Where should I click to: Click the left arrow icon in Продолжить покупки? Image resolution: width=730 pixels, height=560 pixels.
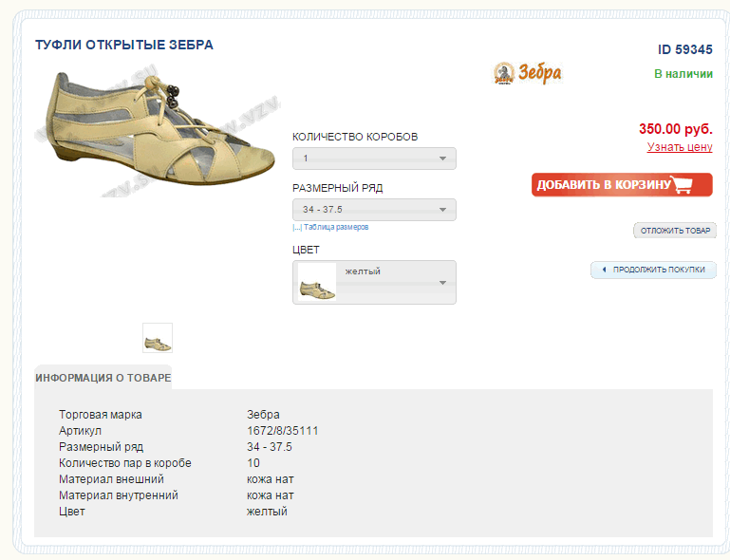tap(604, 270)
